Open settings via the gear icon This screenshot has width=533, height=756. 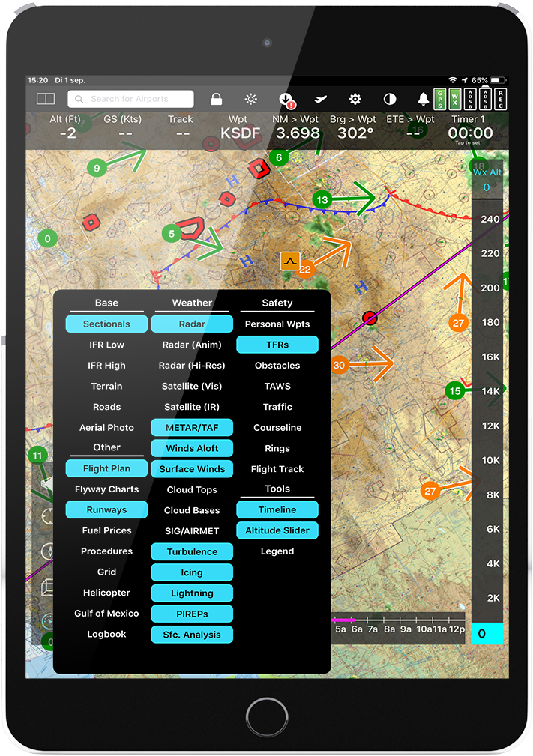(355, 99)
